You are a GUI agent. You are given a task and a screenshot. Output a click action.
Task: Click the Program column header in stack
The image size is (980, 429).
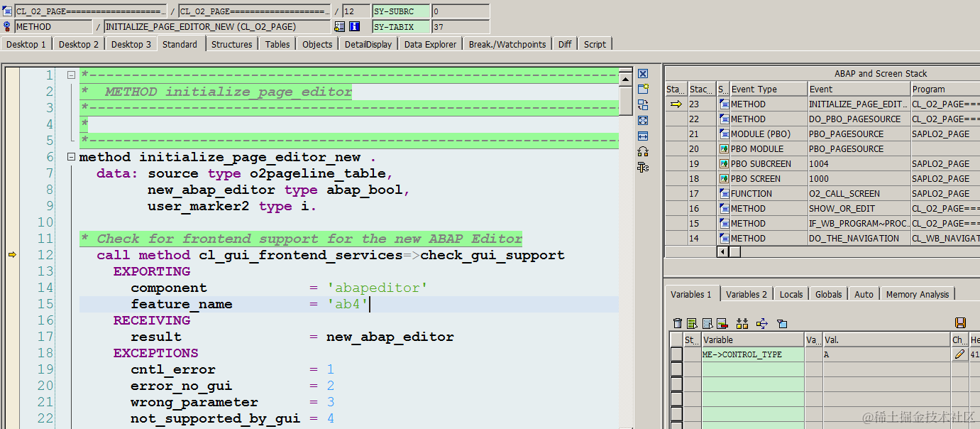(945, 89)
